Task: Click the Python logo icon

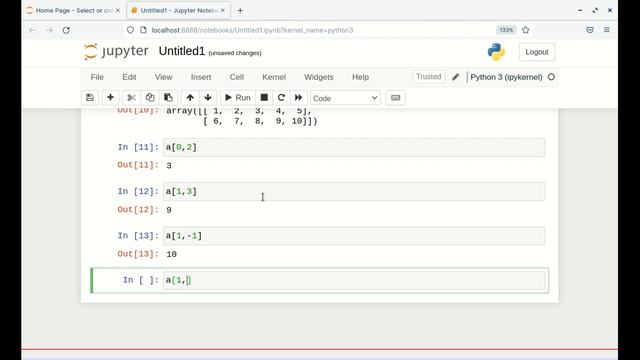Action: click(x=496, y=52)
